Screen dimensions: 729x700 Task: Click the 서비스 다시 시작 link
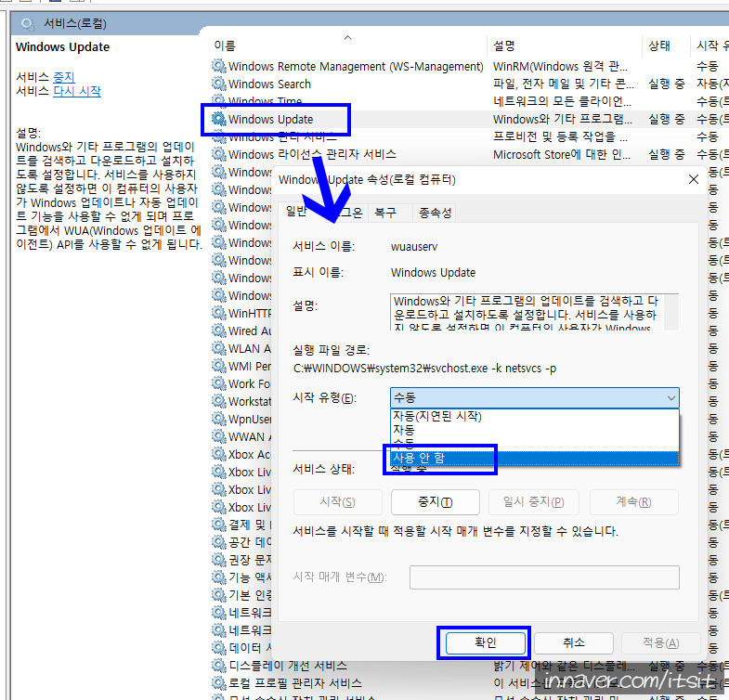pos(77,91)
